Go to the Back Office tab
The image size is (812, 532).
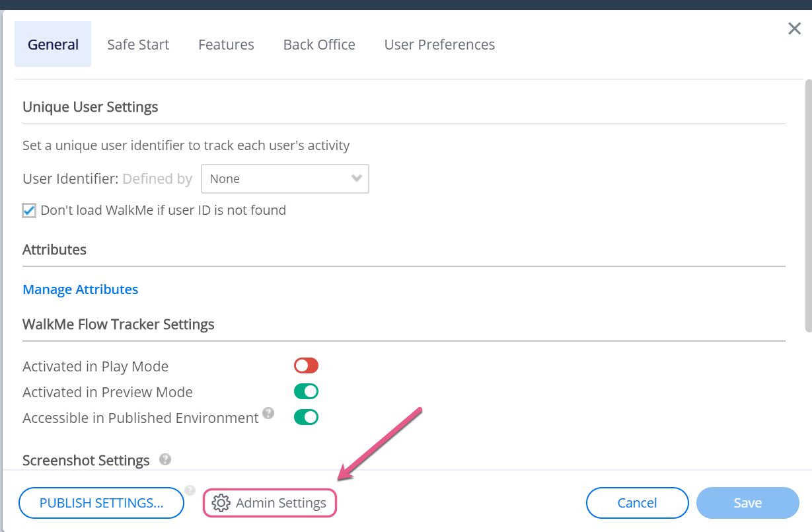(x=319, y=44)
